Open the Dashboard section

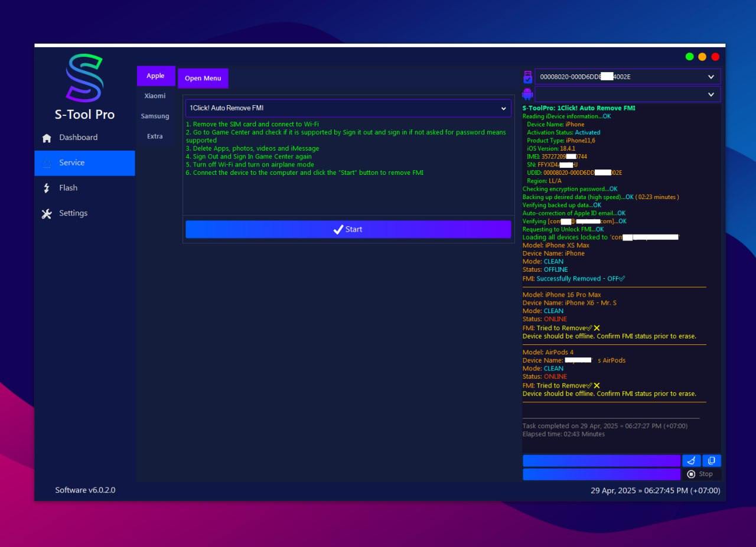tap(84, 138)
